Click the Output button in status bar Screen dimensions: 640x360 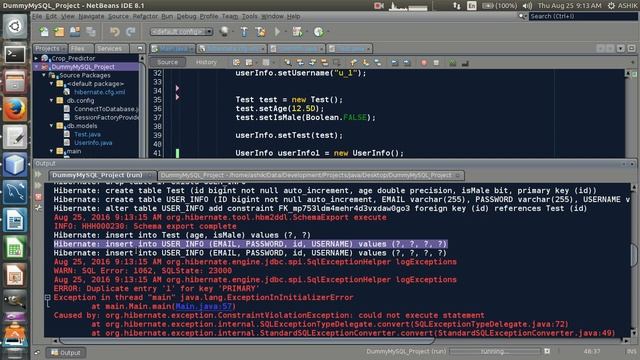tap(66, 353)
